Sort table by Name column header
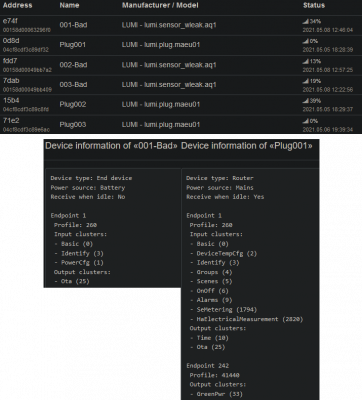The height and width of the screenshot is (400, 362). pos(69,5)
